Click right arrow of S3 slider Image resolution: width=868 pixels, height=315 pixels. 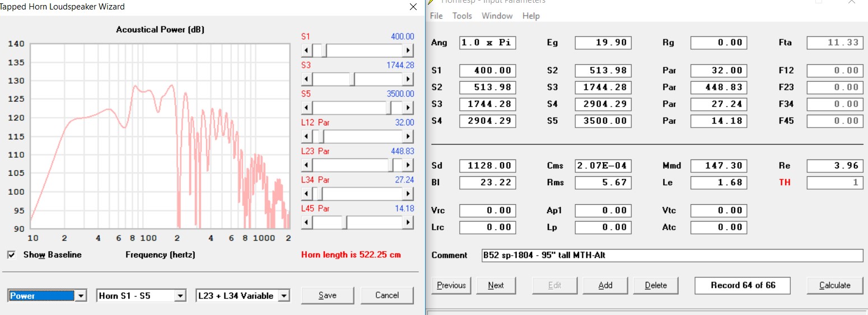click(409, 79)
